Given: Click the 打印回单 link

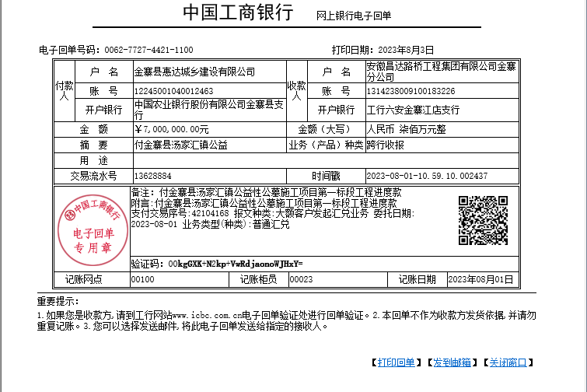Looking at the screenshot, I should (394, 362).
